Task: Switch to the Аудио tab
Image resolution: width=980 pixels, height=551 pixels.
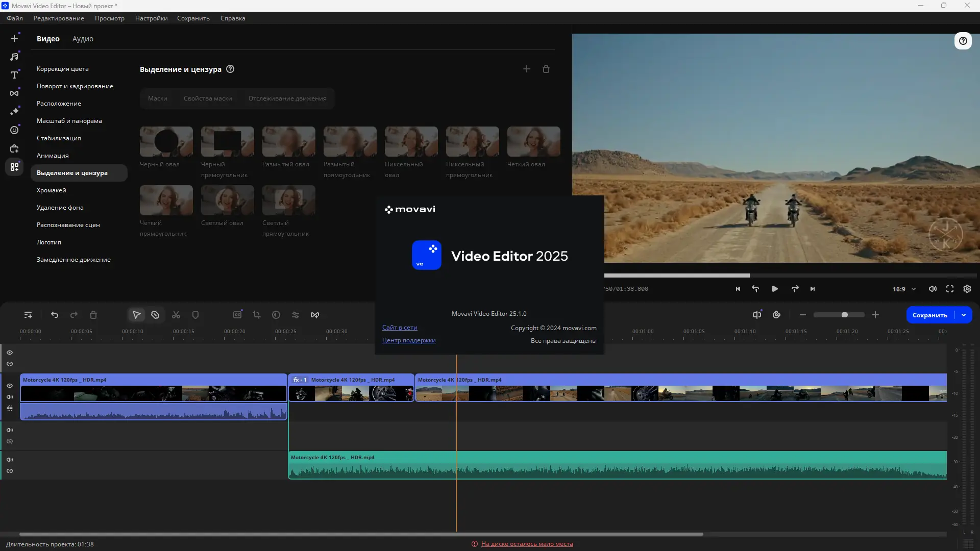Action: [83, 39]
